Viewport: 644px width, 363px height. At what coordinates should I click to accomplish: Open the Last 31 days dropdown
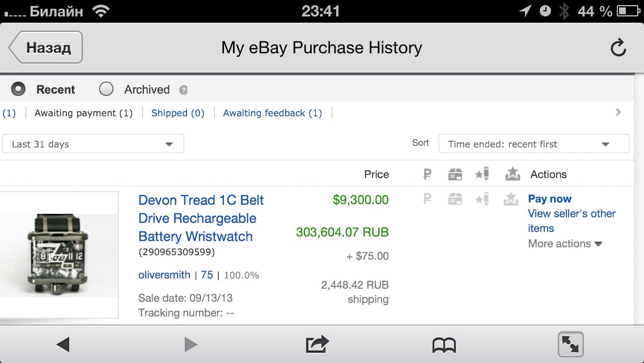(93, 144)
